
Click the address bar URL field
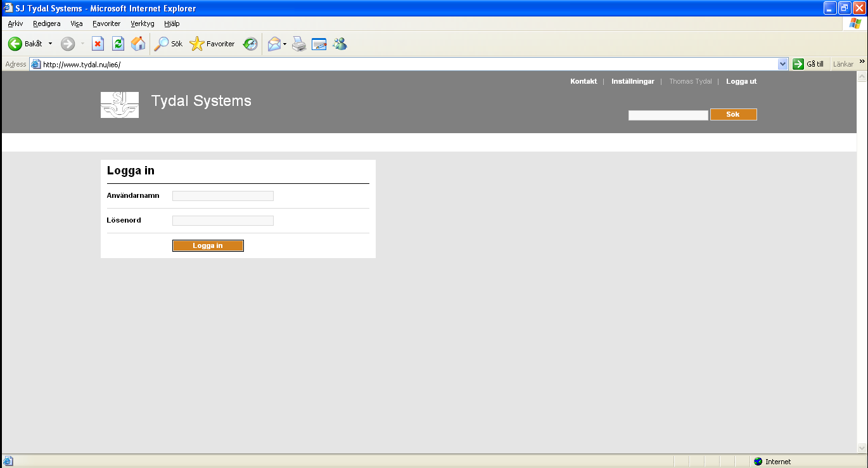click(x=409, y=64)
